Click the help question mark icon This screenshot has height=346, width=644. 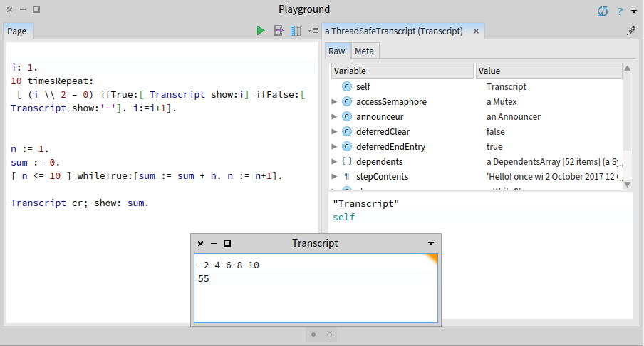point(620,11)
